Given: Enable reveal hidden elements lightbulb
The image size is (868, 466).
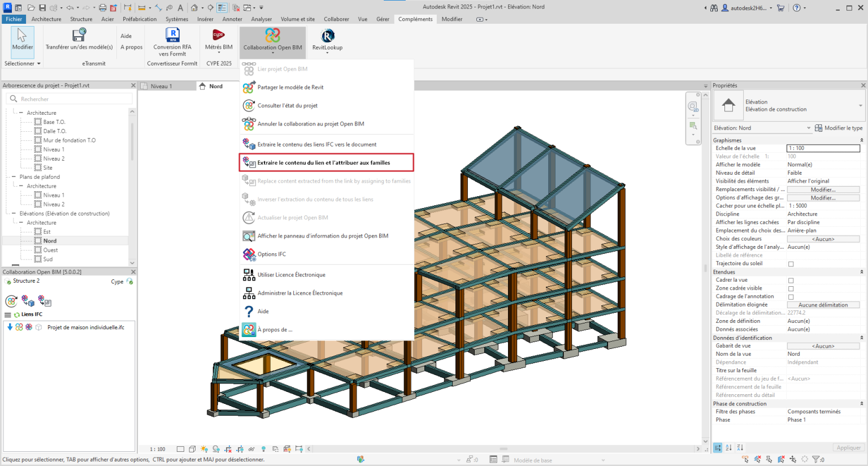Looking at the screenshot, I should 263,448.
